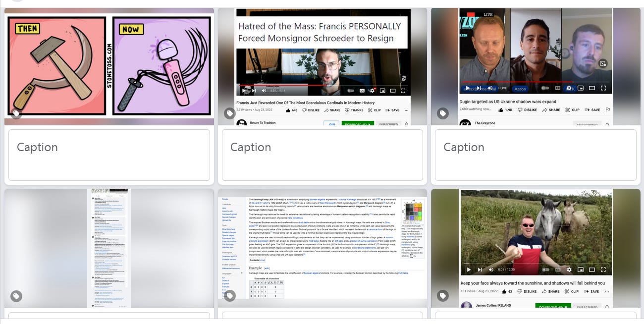Add a caption under the Grayzone live stream image
This screenshot has width=644, height=324.
tap(536, 155)
